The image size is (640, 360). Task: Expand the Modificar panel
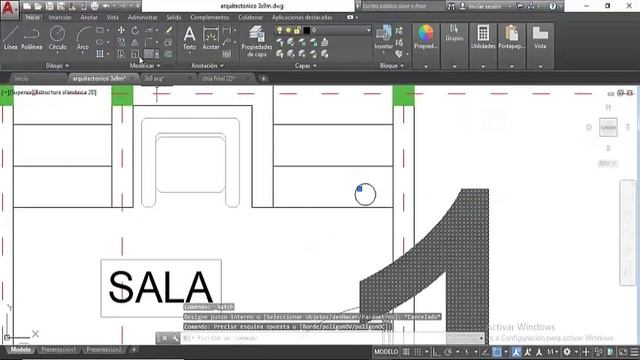145,66
